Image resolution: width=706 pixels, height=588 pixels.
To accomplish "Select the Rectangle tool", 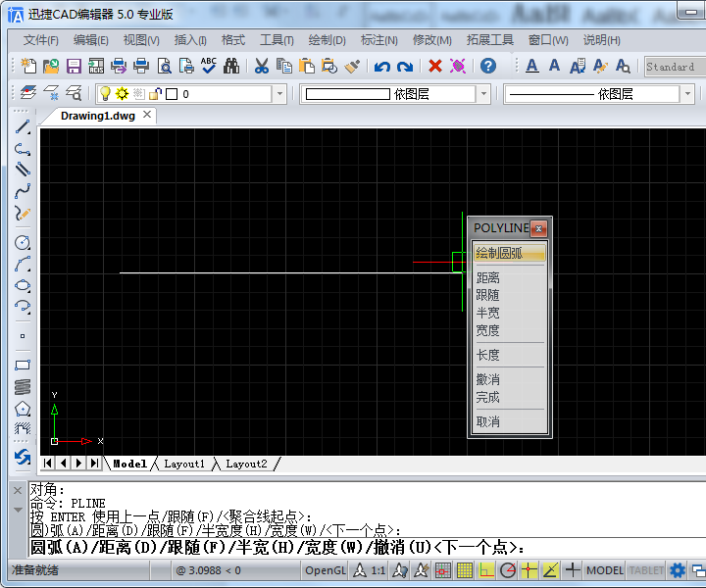I will [23, 365].
